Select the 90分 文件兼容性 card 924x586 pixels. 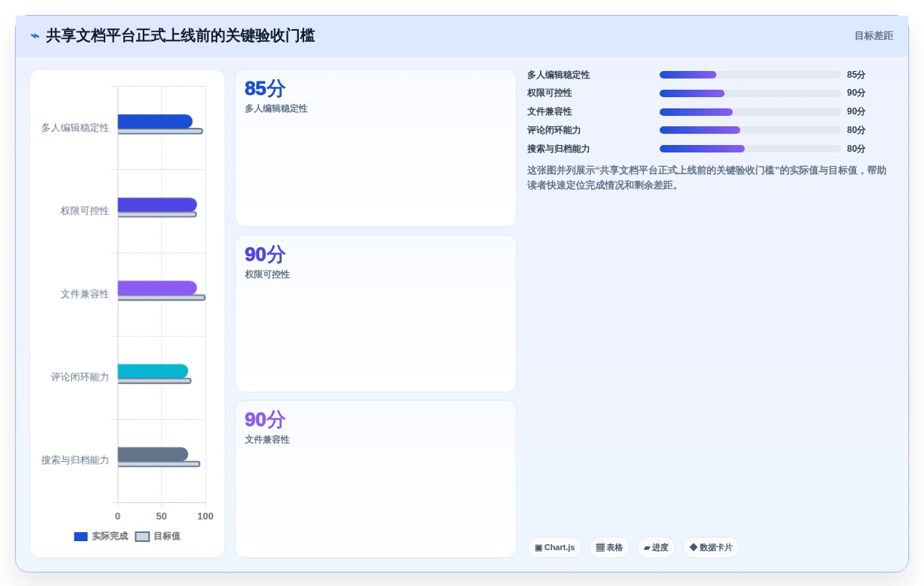pyautogui.click(x=376, y=479)
